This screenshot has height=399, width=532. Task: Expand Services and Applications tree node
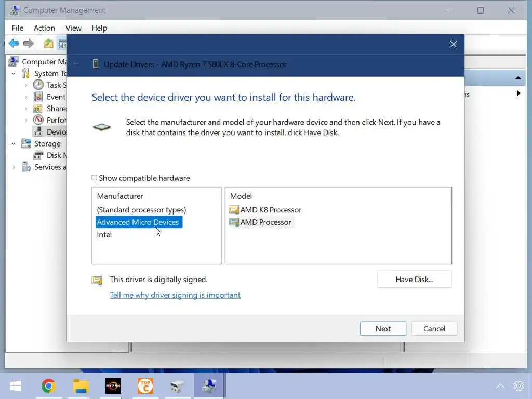point(14,167)
